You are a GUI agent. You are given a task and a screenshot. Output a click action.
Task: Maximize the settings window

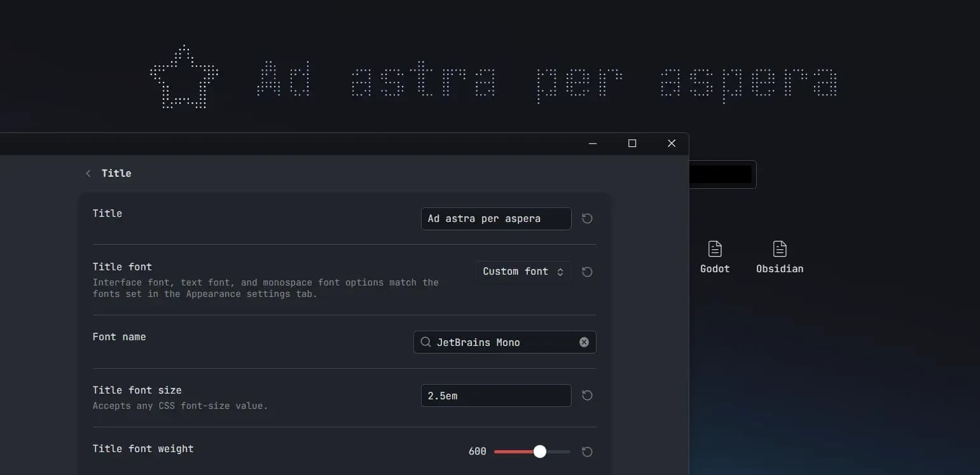[632, 144]
